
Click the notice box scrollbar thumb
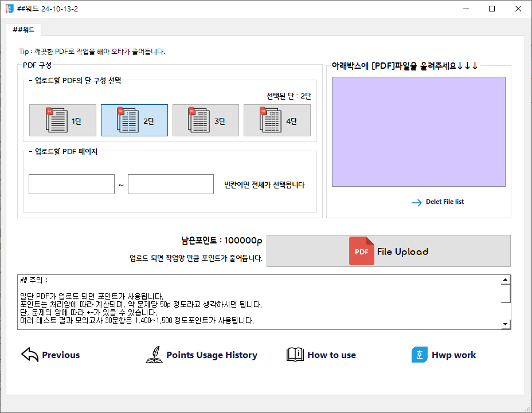(x=505, y=293)
